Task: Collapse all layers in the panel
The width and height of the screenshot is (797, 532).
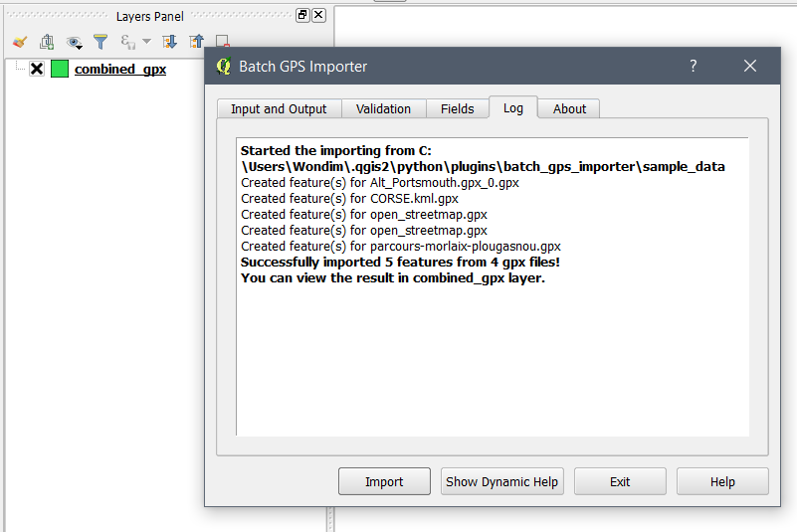Action: point(196,42)
